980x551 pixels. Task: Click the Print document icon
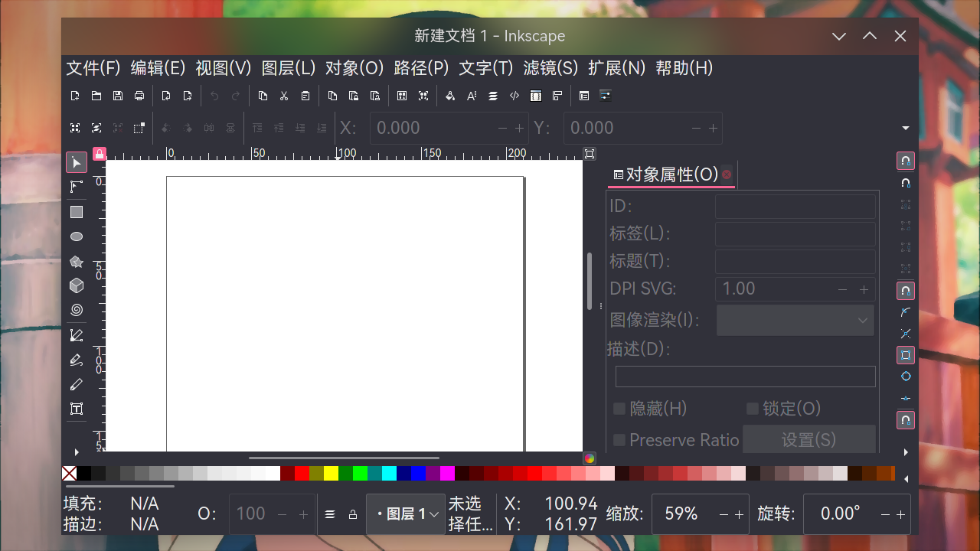point(139,95)
